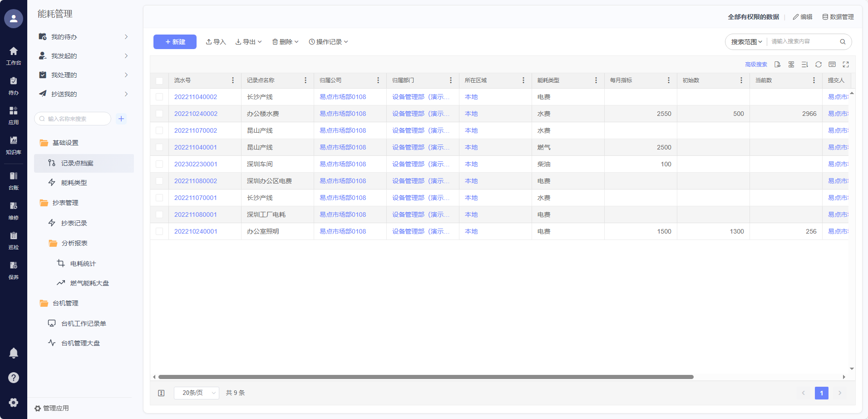Expand the 导出 dropdown menu

[249, 42]
